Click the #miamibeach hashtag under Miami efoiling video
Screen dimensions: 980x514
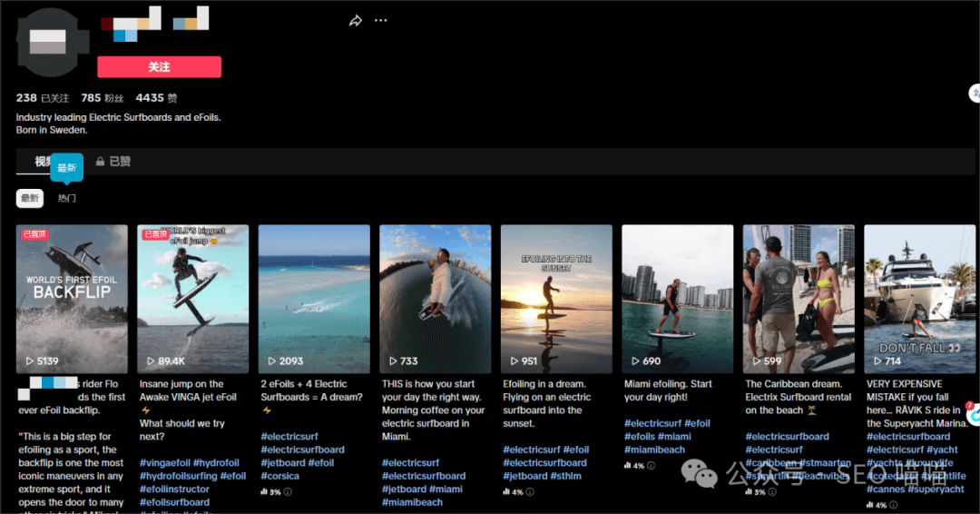(x=654, y=450)
